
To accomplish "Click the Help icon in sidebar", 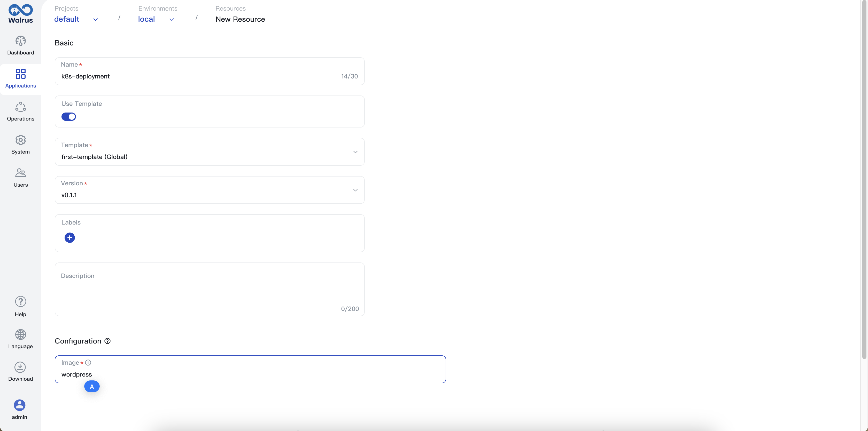I will (20, 301).
